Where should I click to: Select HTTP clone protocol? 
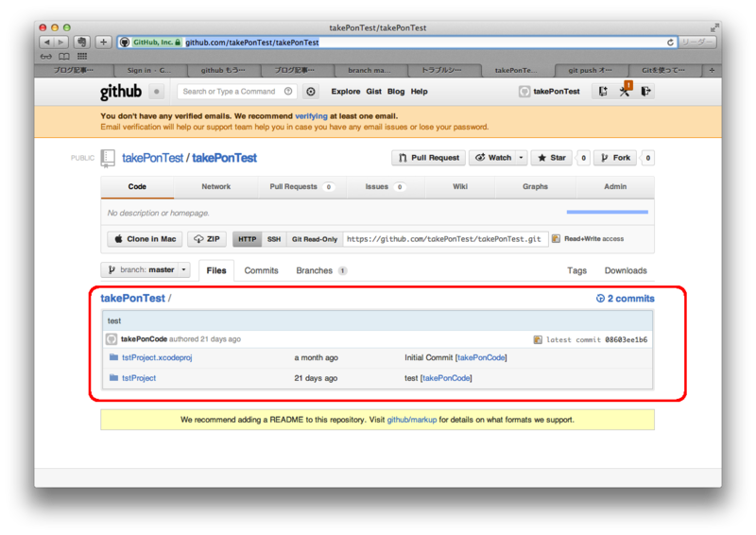(248, 239)
